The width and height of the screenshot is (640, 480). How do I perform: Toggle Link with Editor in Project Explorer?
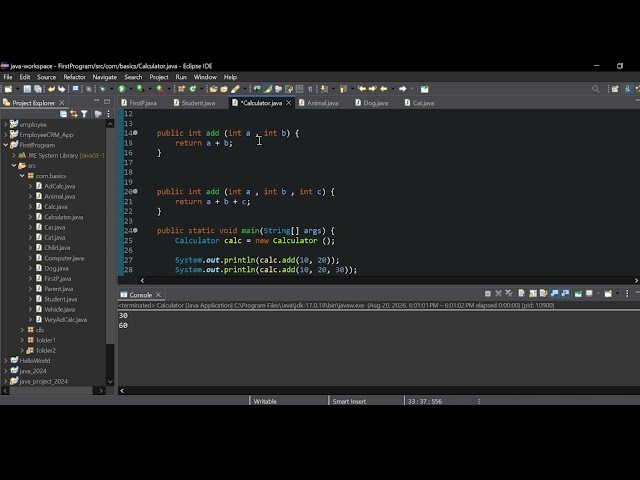pyautogui.click(x=74, y=114)
